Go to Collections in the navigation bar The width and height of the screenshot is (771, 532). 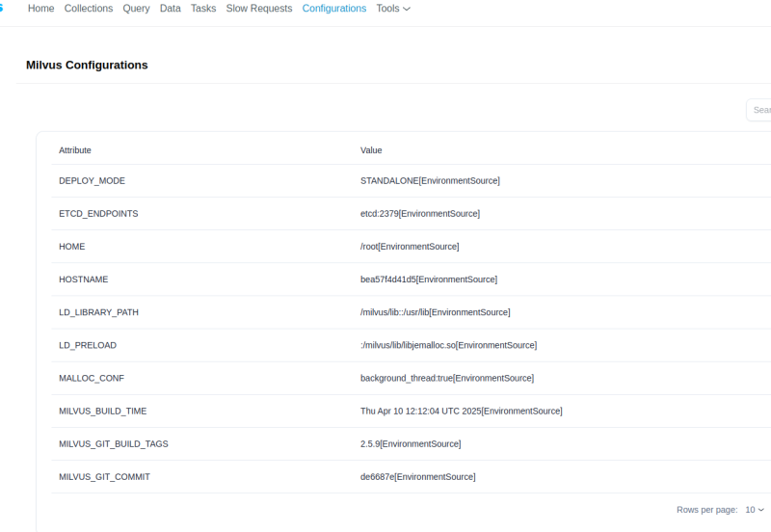click(89, 9)
